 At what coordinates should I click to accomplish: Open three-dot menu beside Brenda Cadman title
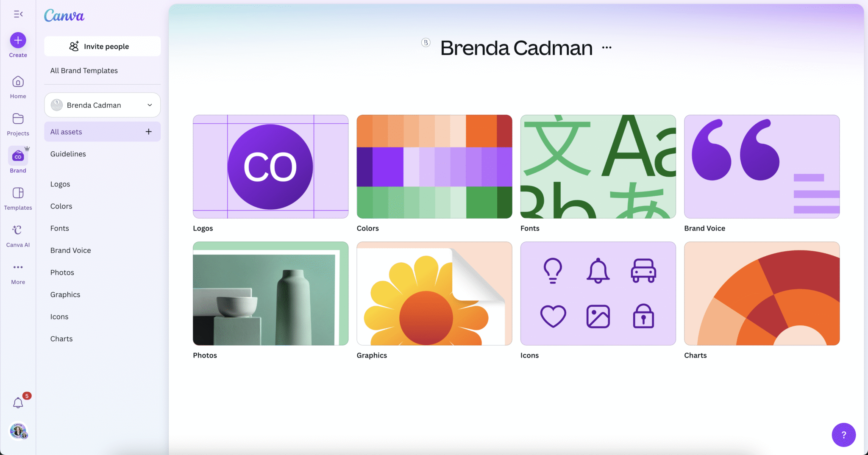point(606,47)
